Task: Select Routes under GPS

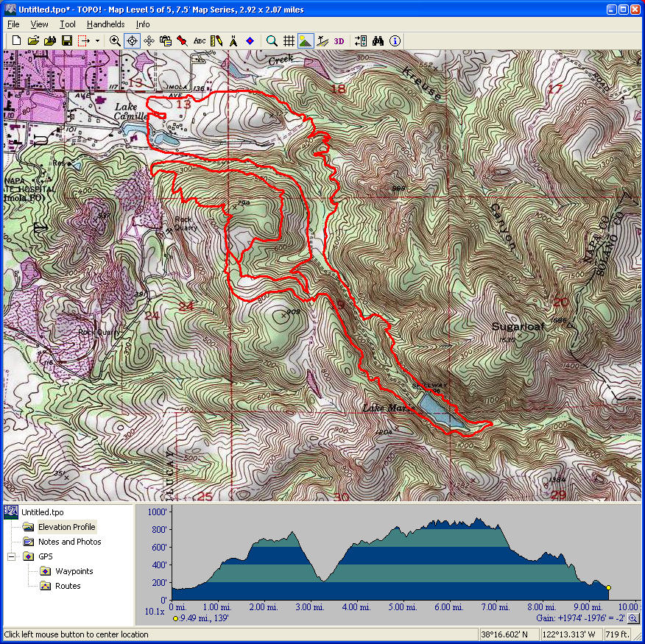Action: 68,586
